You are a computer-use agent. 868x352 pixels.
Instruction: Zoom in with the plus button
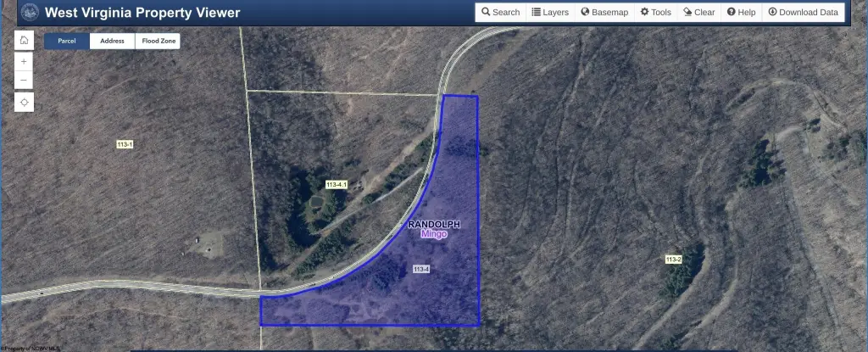point(24,62)
